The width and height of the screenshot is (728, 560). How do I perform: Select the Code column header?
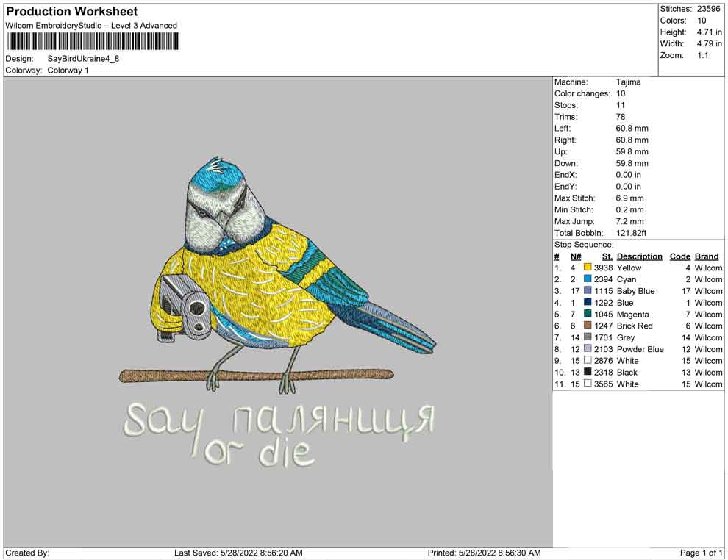point(679,256)
